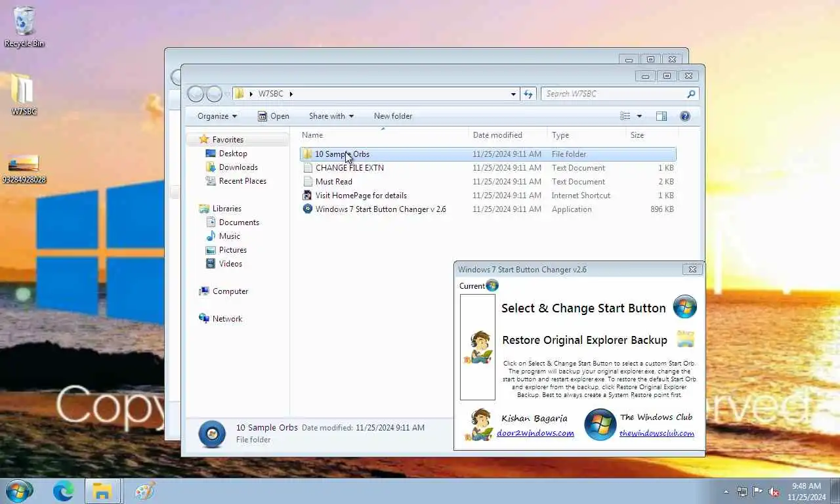Viewport: 840px width, 504px height.
Task: Click the Search W7SBC field
Action: click(619, 94)
